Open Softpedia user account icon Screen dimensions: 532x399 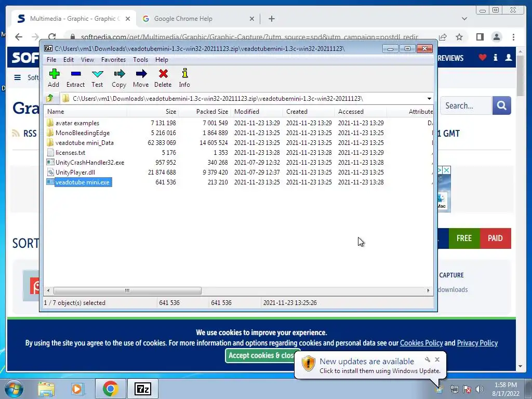tap(508, 57)
